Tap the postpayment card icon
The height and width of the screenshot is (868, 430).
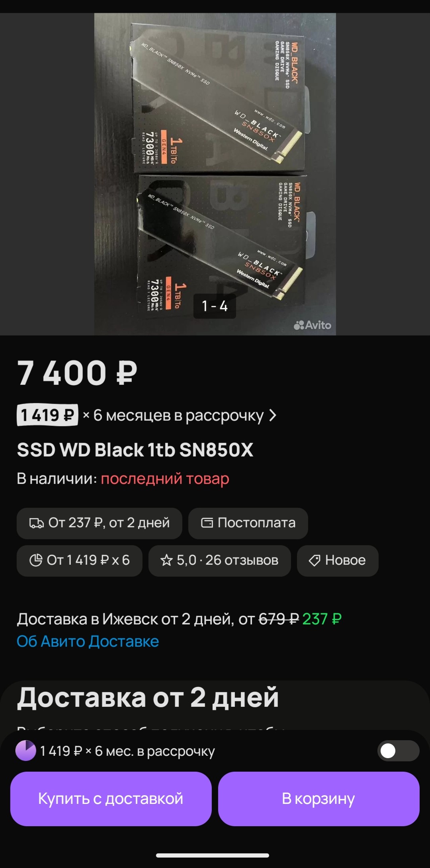click(207, 523)
